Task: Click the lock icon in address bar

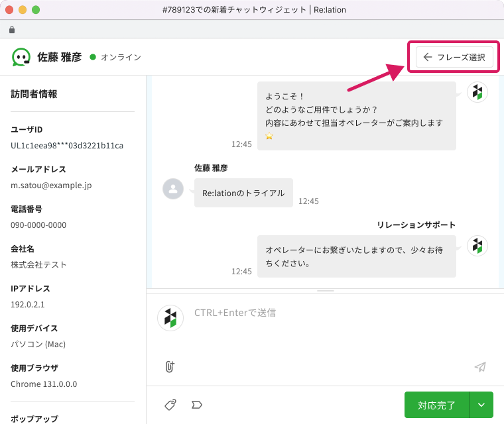Action: pos(12,30)
